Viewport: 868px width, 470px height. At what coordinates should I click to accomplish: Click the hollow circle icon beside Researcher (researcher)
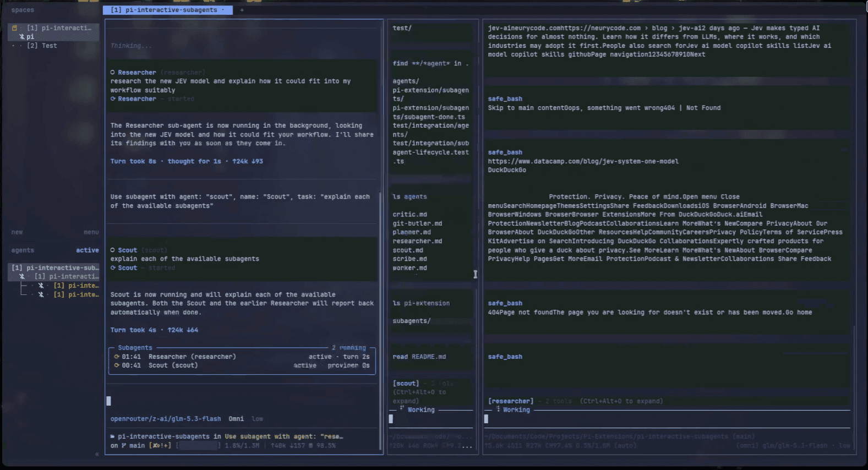(113, 73)
